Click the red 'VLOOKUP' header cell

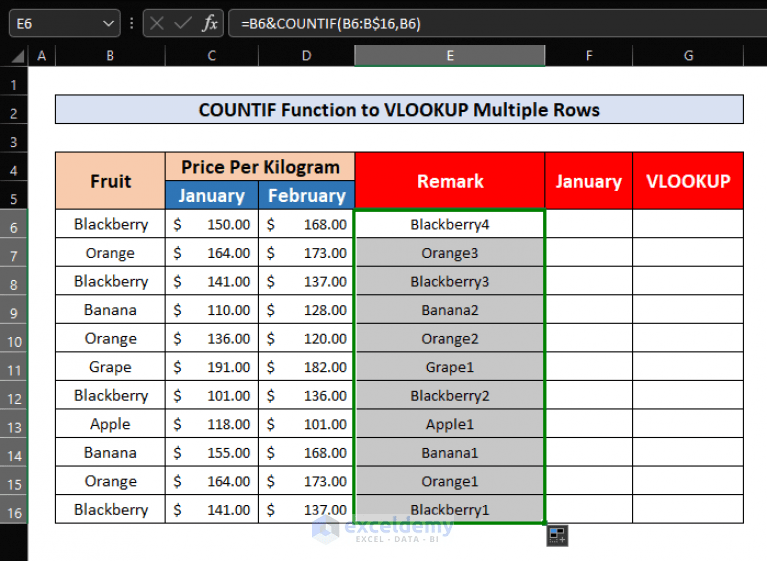(x=688, y=181)
